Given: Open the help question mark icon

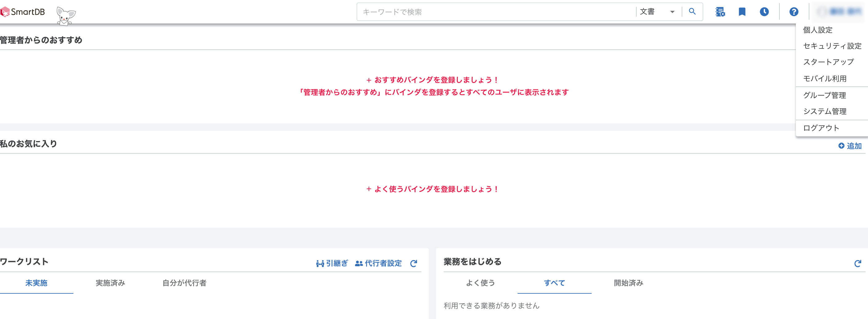Looking at the screenshot, I should [794, 12].
